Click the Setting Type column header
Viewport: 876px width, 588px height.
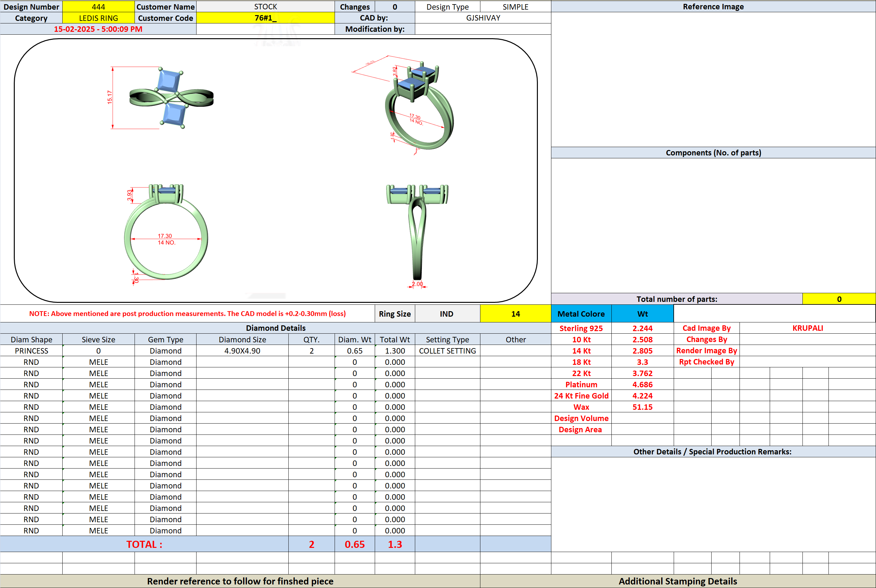[447, 339]
